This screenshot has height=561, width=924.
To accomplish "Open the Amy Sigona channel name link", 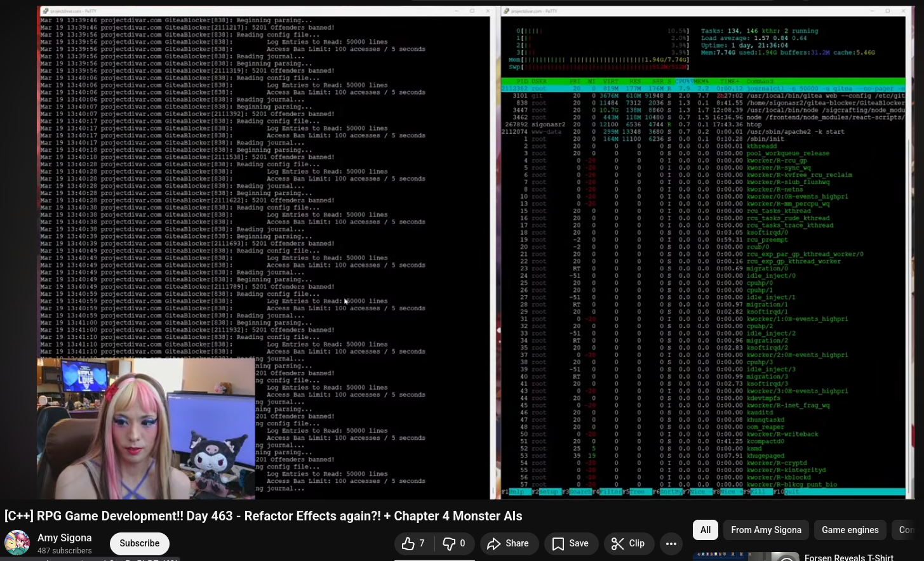I will coord(64,538).
